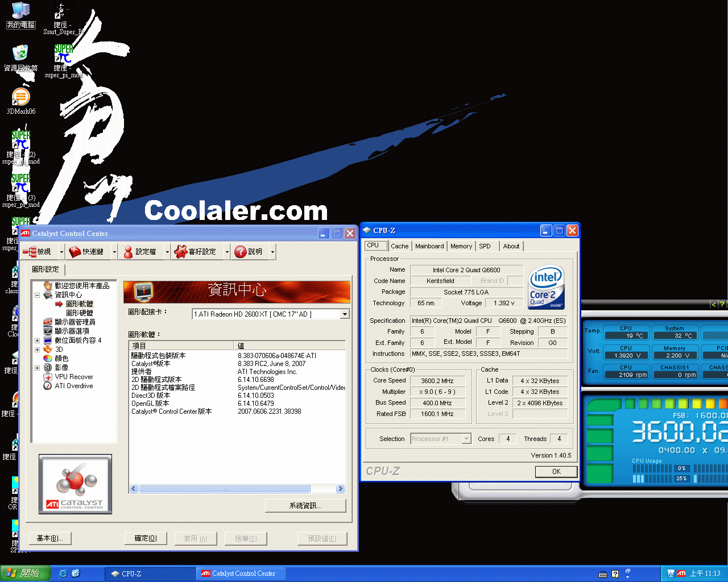This screenshot has height=582, width=728.
Task: Open 顯示器管理員 display manager item
Action: [x=75, y=322]
